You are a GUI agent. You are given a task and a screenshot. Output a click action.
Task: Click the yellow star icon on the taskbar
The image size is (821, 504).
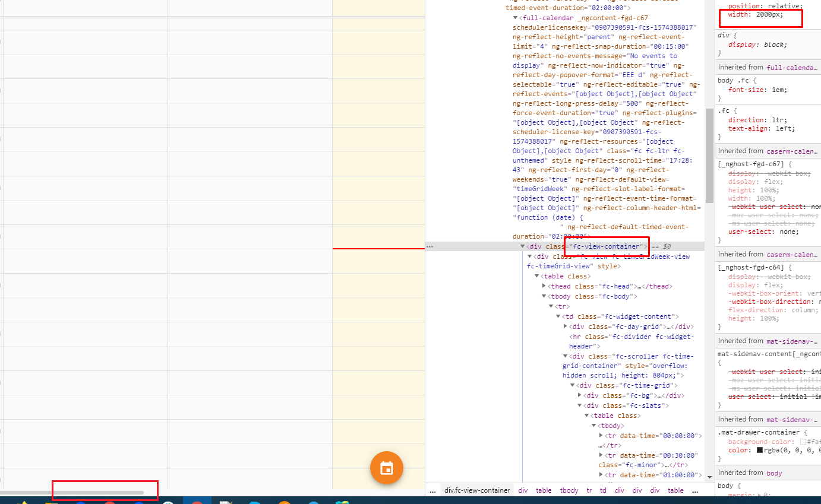click(x=23, y=501)
